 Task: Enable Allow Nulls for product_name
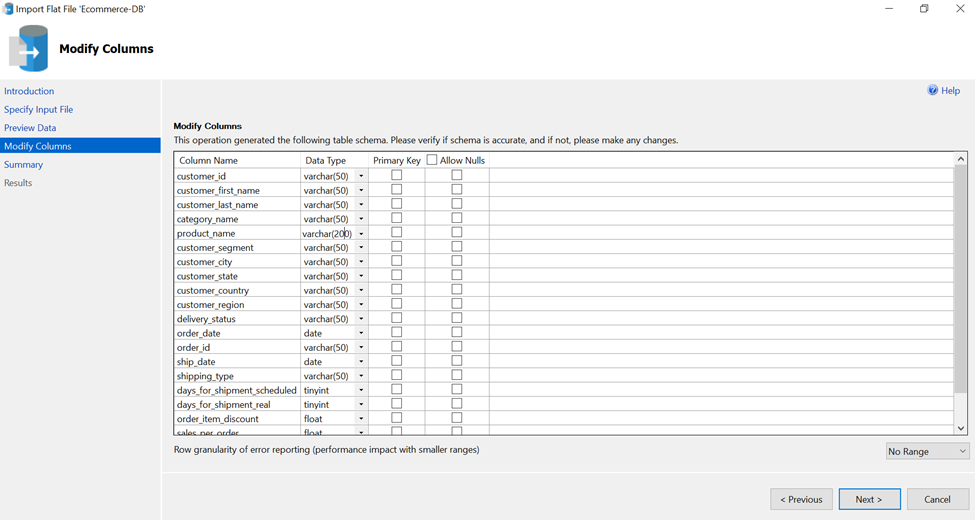[x=457, y=233]
